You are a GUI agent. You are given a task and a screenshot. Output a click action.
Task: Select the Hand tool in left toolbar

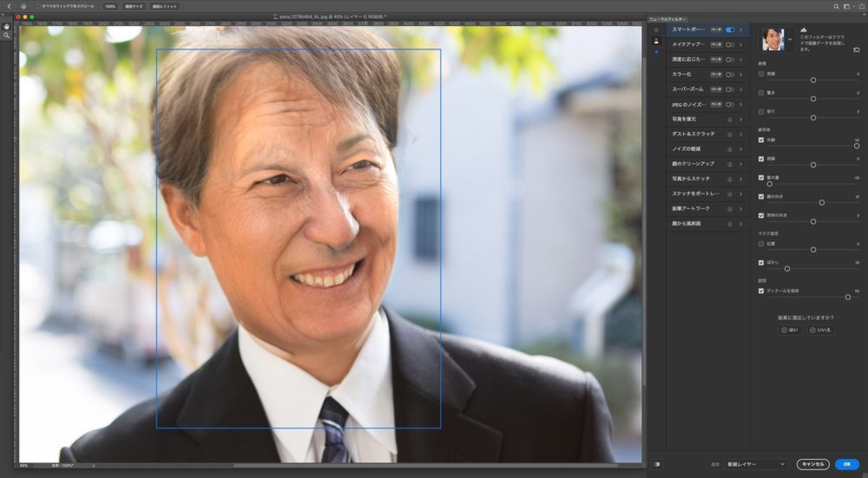click(6, 26)
